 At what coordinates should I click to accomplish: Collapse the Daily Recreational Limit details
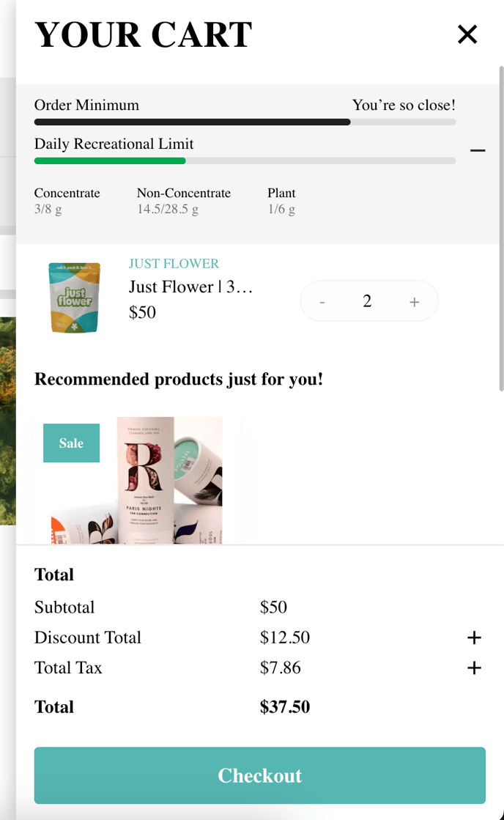pyautogui.click(x=478, y=151)
